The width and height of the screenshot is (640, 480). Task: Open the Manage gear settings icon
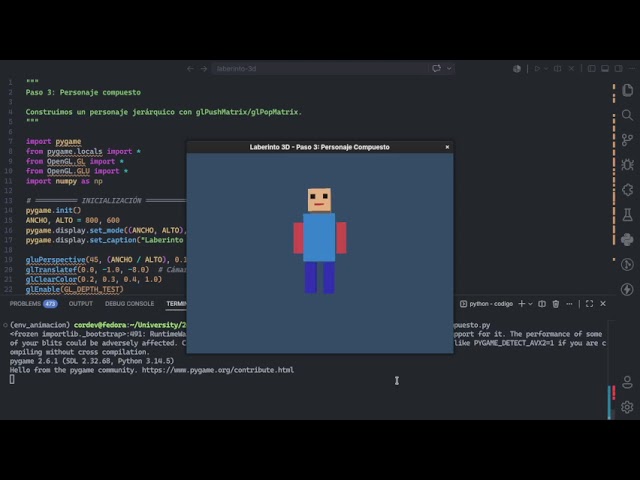click(x=627, y=407)
